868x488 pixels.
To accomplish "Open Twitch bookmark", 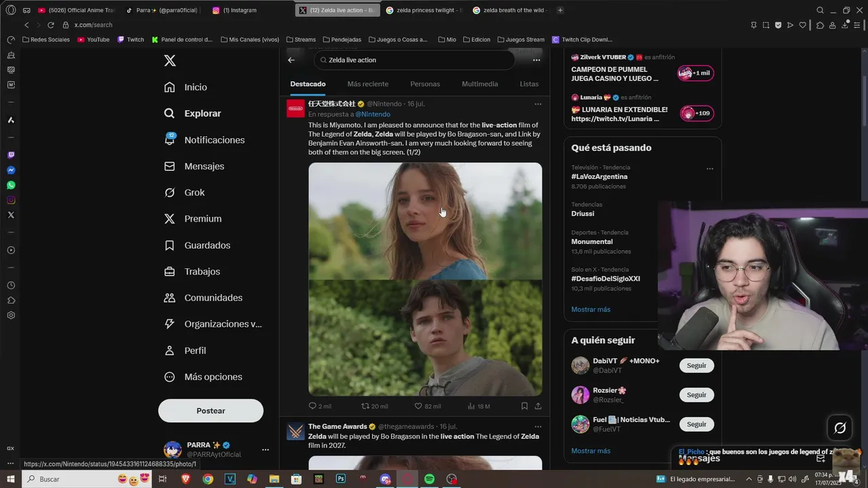I will coord(131,39).
